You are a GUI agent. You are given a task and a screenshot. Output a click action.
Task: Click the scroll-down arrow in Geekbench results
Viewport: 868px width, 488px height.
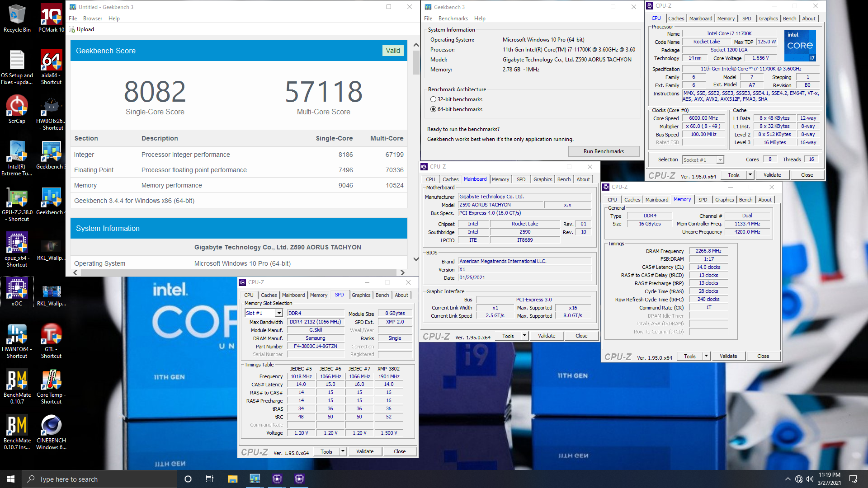(416, 259)
